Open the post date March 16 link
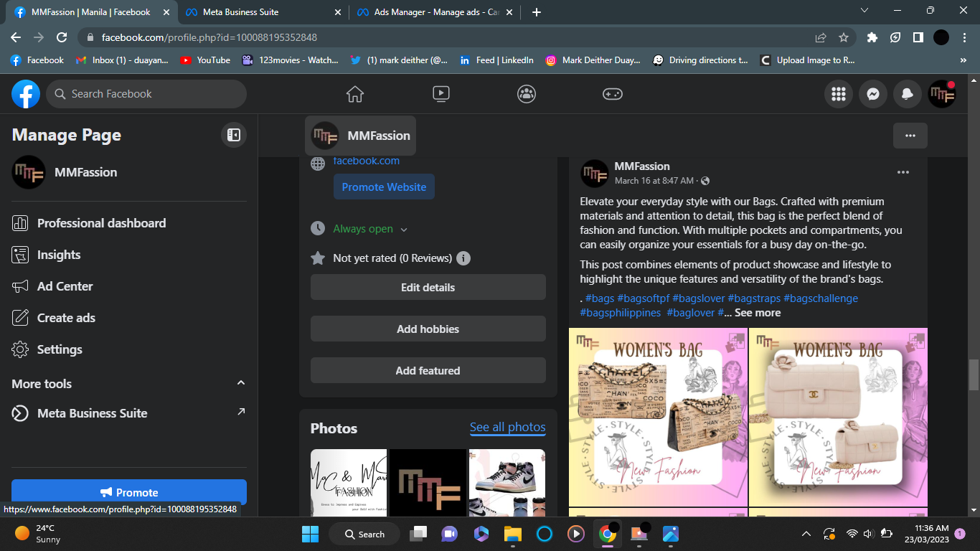This screenshot has height=551, width=980. pyautogui.click(x=654, y=181)
